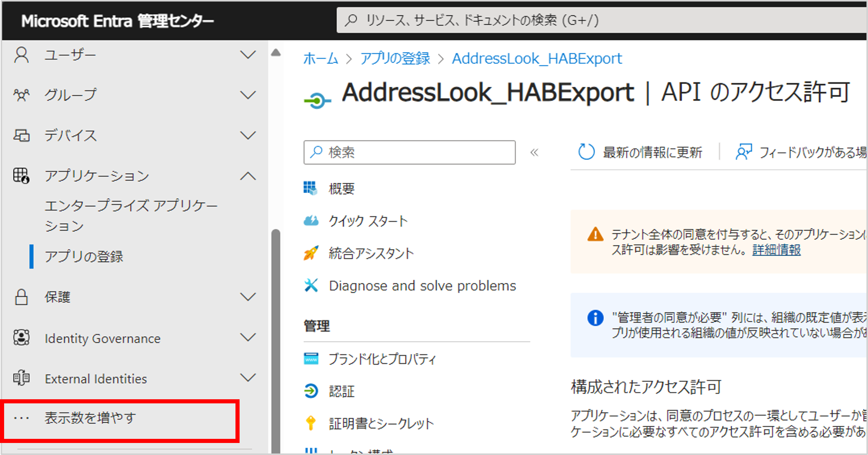
Task: Select the クイック スタート cloud icon
Action: click(311, 221)
